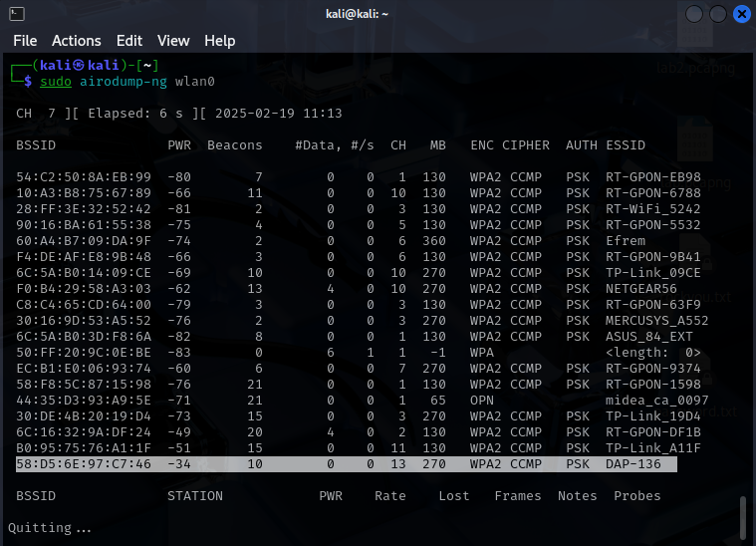Click BSSID 50:FF:20:9C:0E:BE
The height and width of the screenshot is (546, 756).
[x=84, y=352]
